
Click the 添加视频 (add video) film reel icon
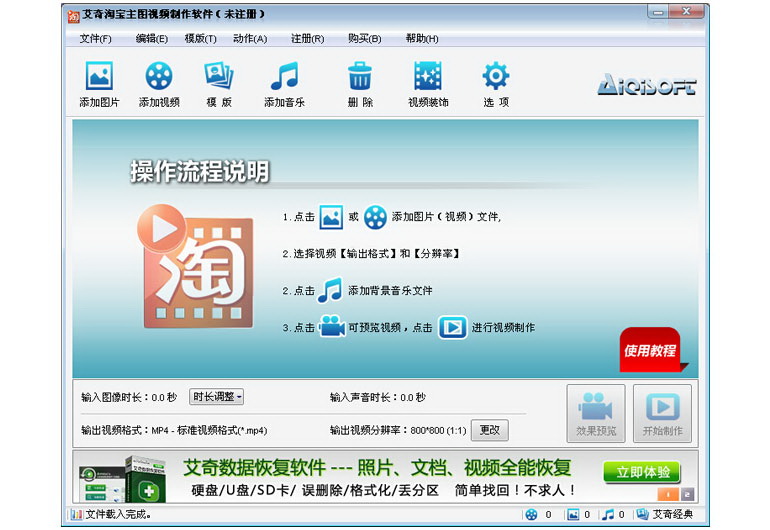point(159,76)
